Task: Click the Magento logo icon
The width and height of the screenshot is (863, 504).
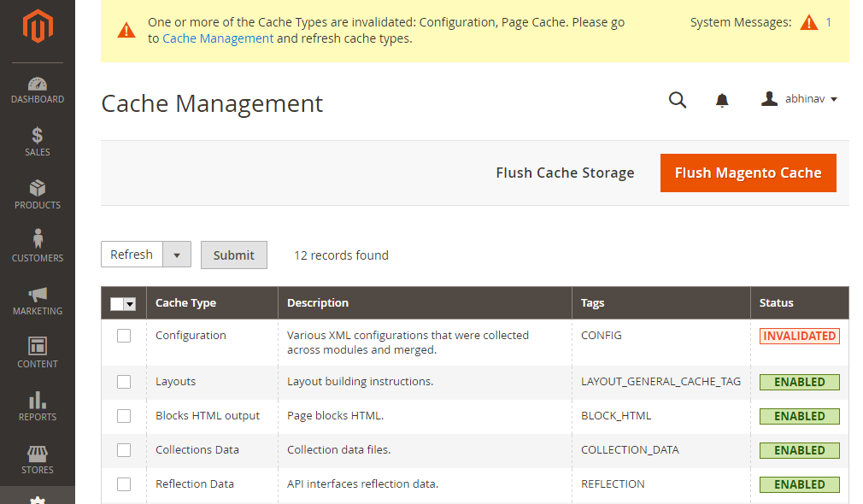Action: tap(38, 26)
